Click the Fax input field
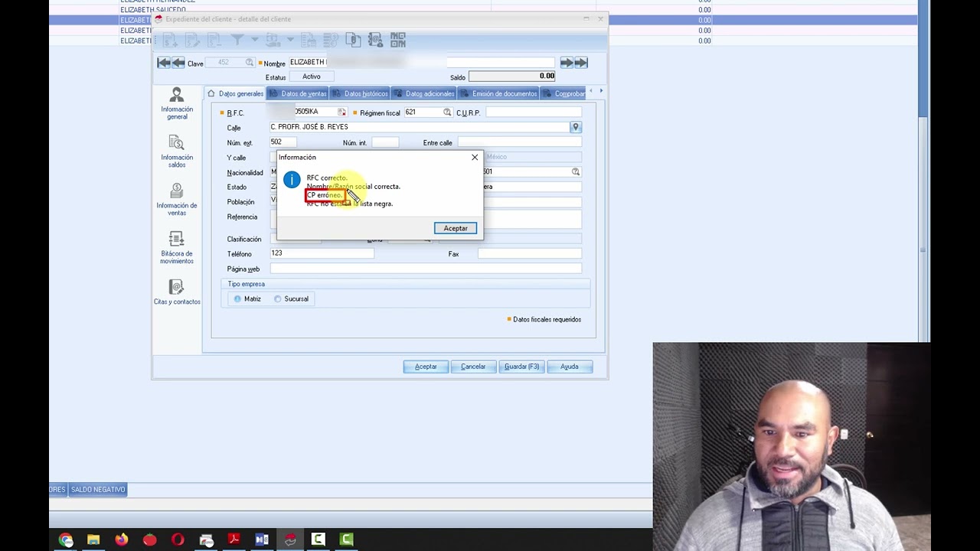The width and height of the screenshot is (980, 551). tap(530, 253)
